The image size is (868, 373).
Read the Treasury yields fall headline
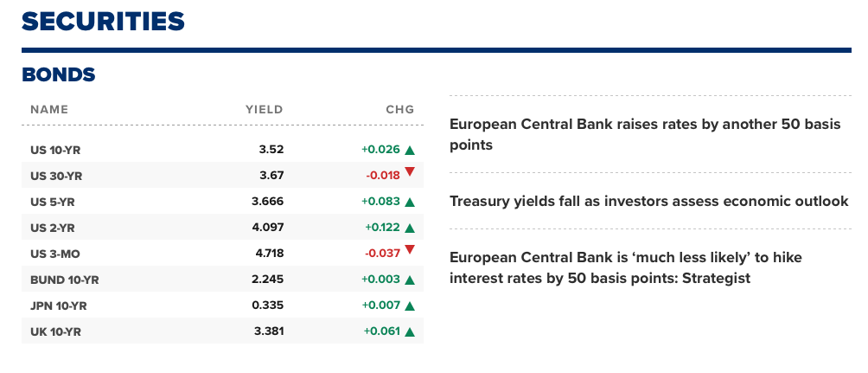click(x=648, y=202)
